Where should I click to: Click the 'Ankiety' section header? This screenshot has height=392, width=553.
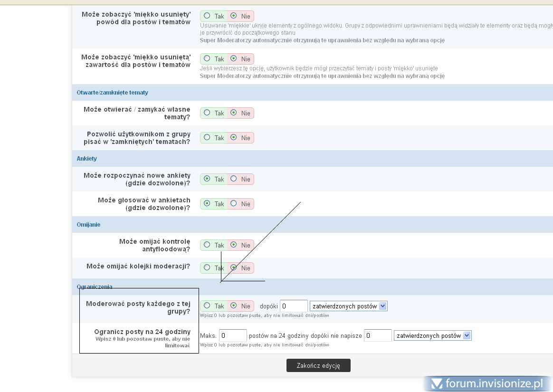[x=87, y=158]
